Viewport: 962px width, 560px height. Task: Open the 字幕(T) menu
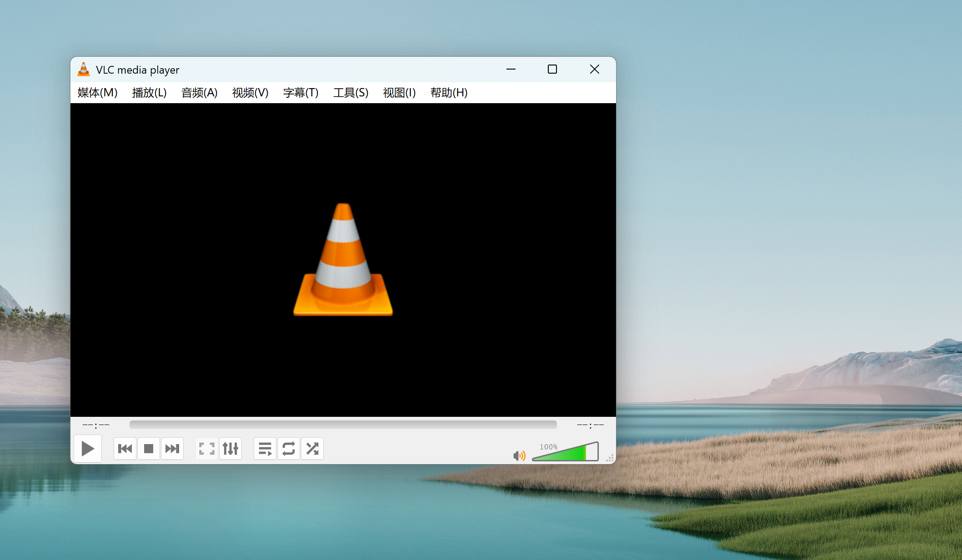[x=301, y=93]
